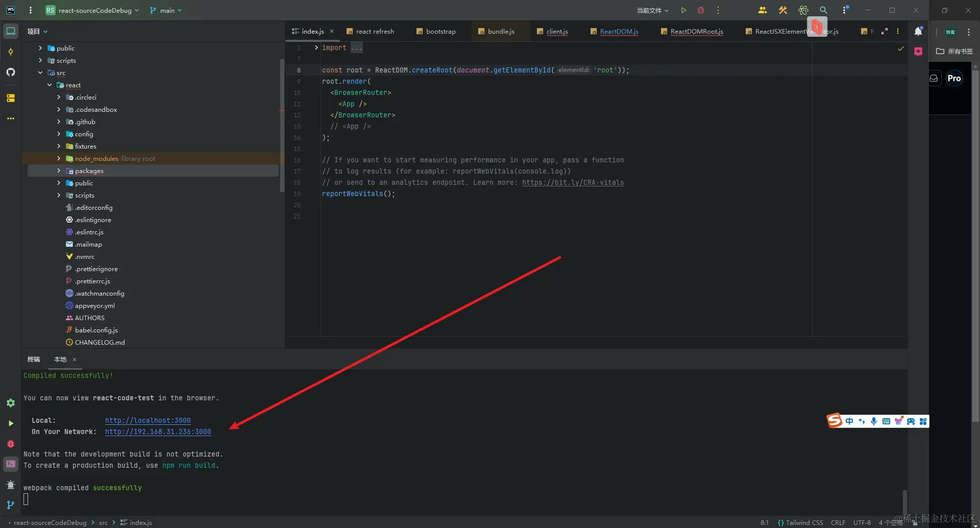
Task: Open the 所有书签 bookmarks folder
Action: (x=954, y=51)
